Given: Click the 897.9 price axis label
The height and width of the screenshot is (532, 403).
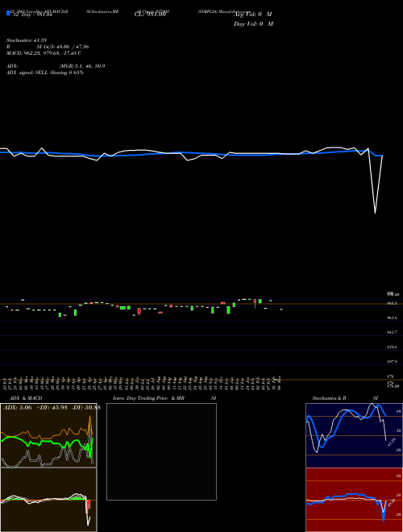Looking at the screenshot, I should pos(392,362).
